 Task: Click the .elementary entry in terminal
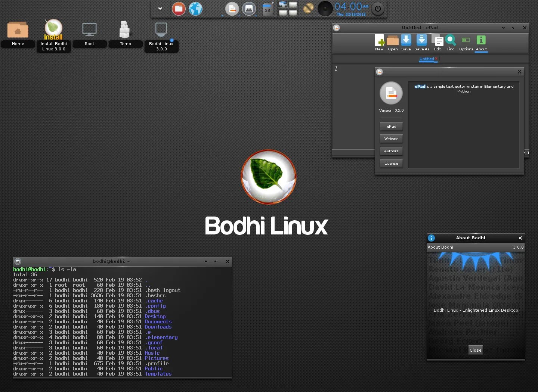[161, 337]
